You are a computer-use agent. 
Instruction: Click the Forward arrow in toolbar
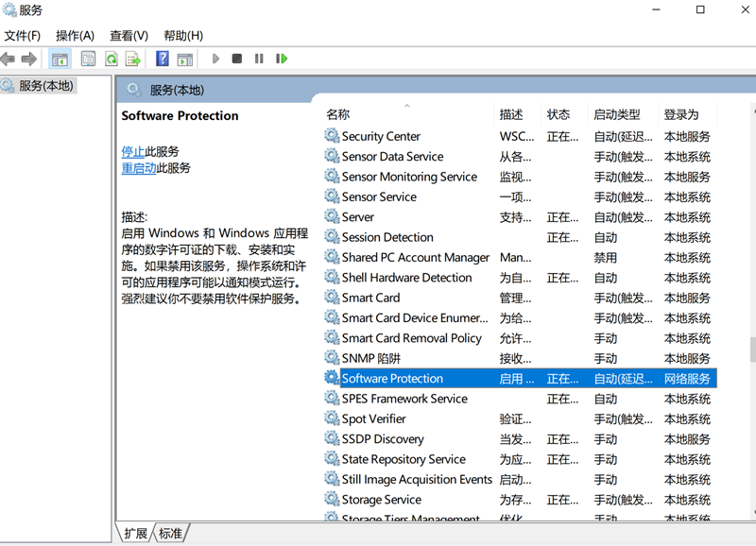click(x=29, y=59)
